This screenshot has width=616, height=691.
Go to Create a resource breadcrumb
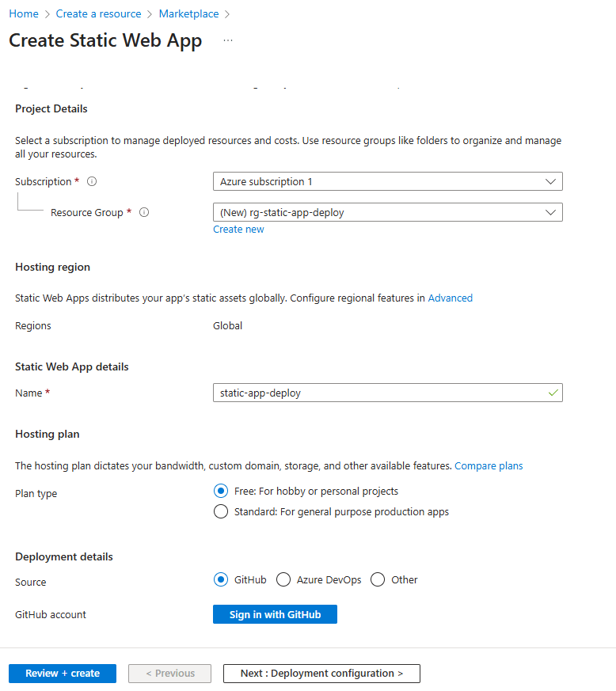pyautogui.click(x=98, y=13)
